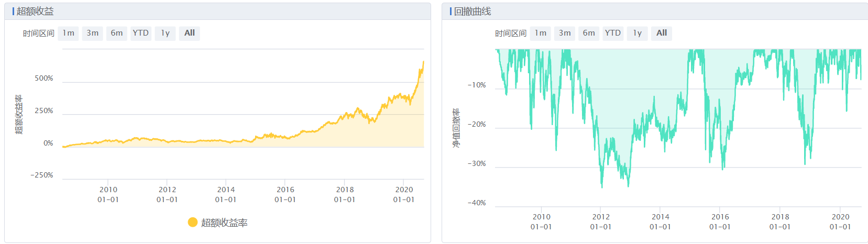This screenshot has width=868, height=244.
Task: Click the 2020 peak of excess return line
Action: [x=423, y=62]
